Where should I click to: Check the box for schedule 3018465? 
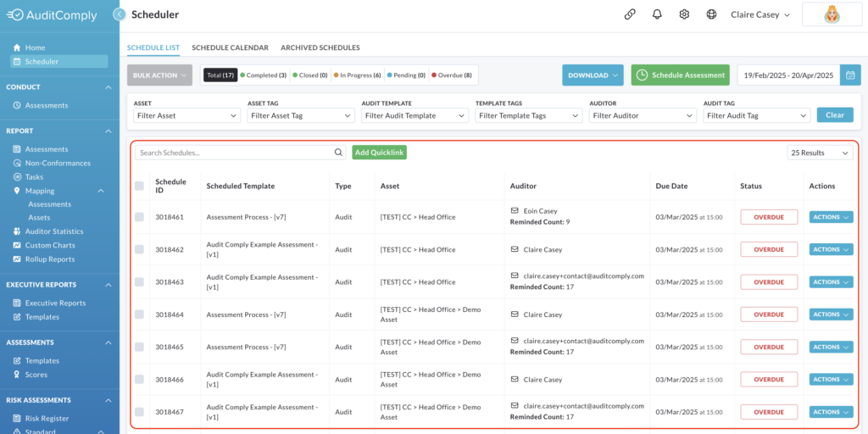(139, 347)
